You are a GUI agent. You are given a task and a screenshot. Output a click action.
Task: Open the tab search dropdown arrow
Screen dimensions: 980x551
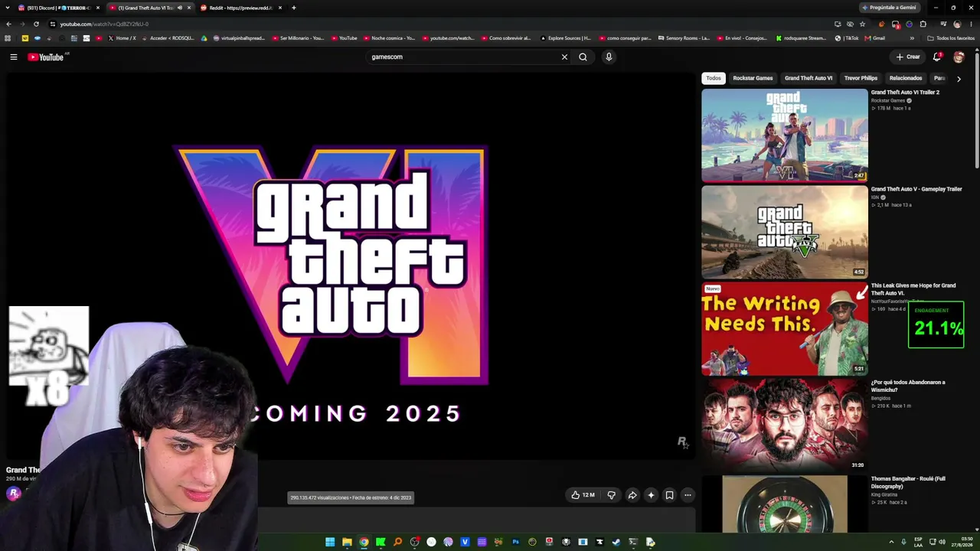7,8
